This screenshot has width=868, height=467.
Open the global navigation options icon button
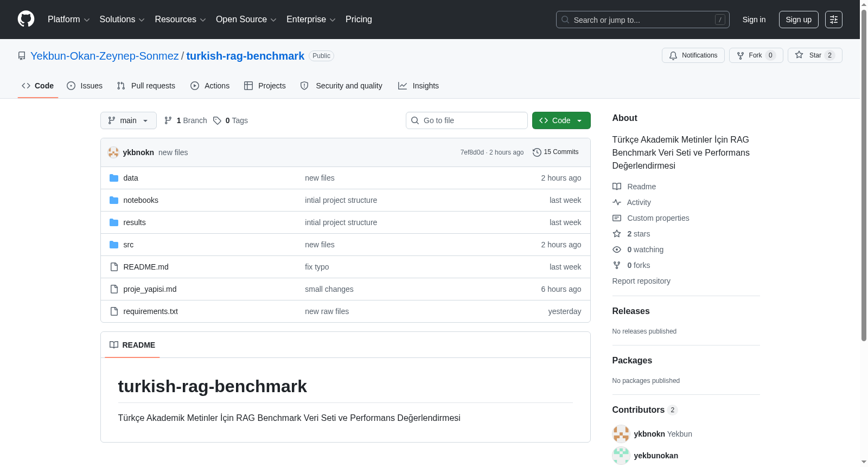tap(834, 20)
